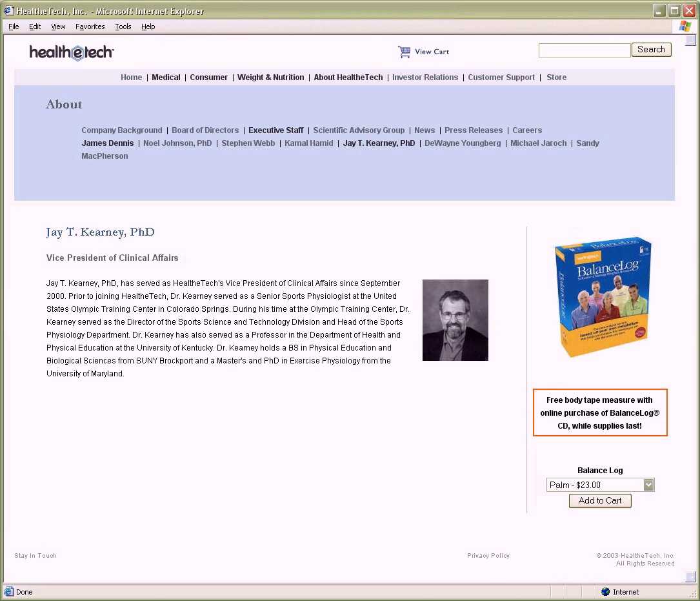Go to Investor Relations page
The height and width of the screenshot is (601, 700).
(x=425, y=77)
